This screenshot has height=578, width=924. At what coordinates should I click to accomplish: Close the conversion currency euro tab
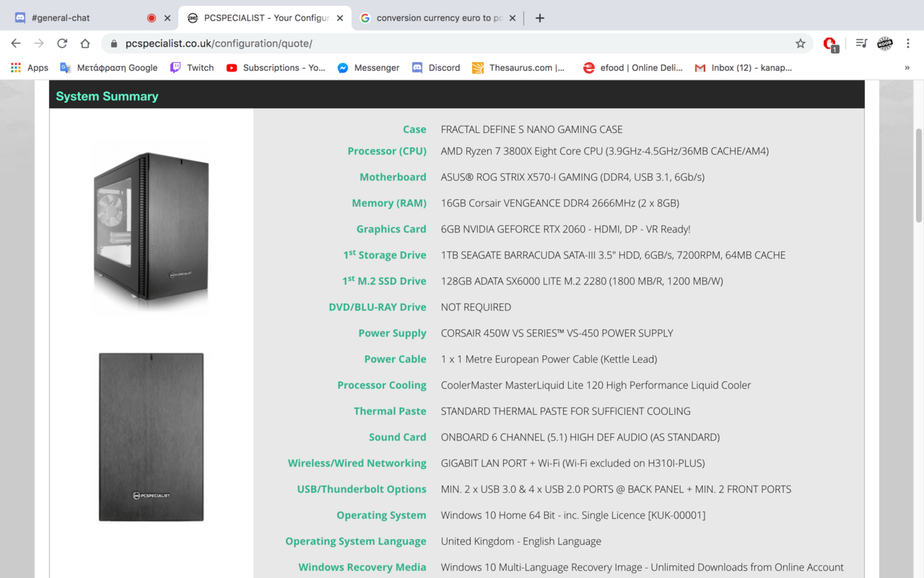click(x=513, y=18)
